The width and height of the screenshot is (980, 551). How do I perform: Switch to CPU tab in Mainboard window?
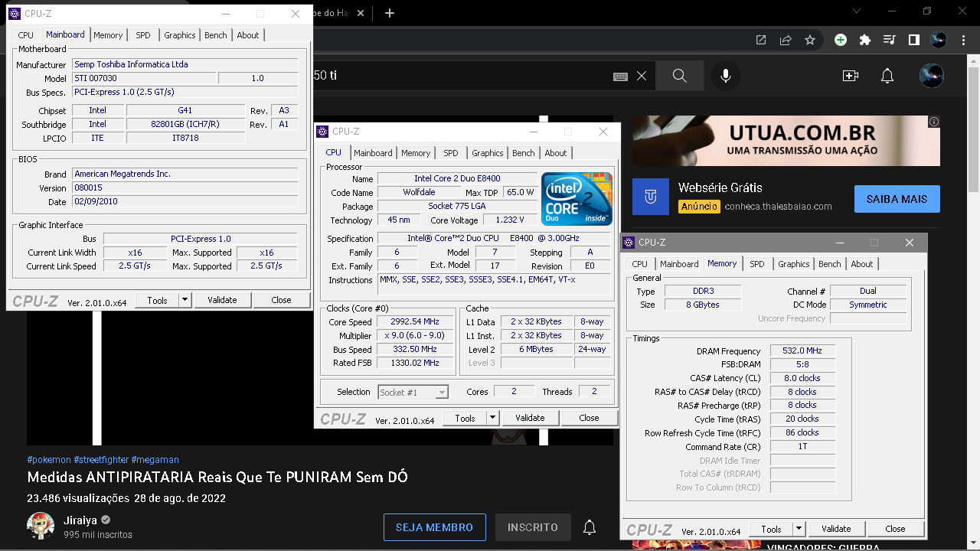click(26, 35)
